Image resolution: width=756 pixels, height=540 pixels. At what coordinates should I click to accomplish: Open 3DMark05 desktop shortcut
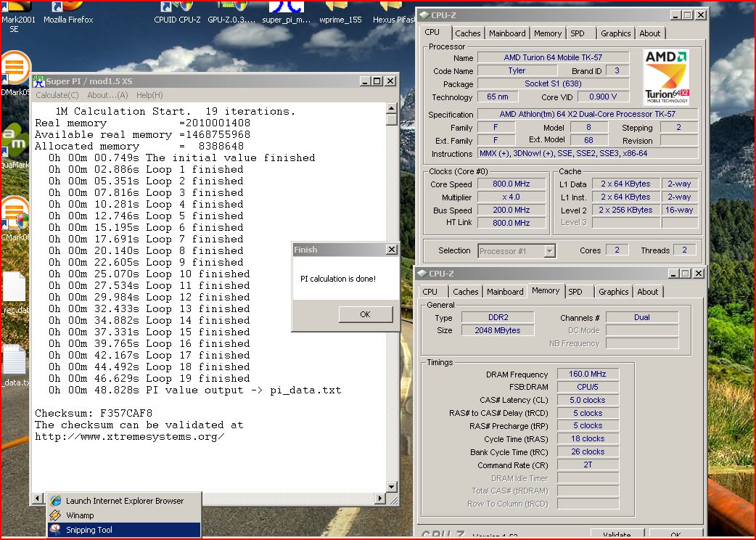(15, 73)
